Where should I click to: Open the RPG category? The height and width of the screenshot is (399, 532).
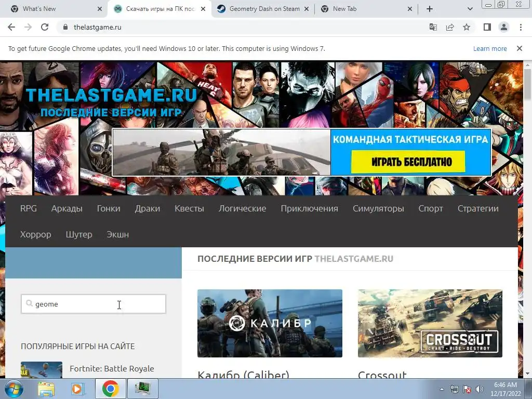[x=29, y=208]
